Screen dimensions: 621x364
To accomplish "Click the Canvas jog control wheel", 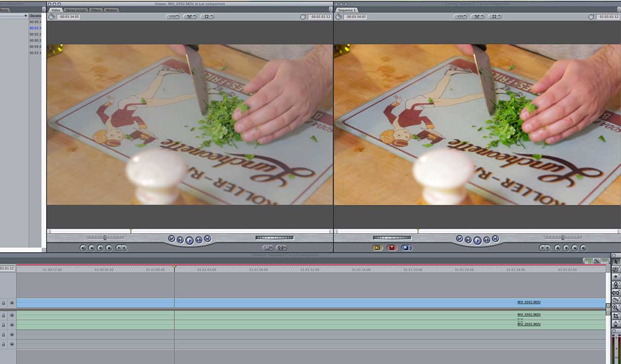I will click(392, 238).
